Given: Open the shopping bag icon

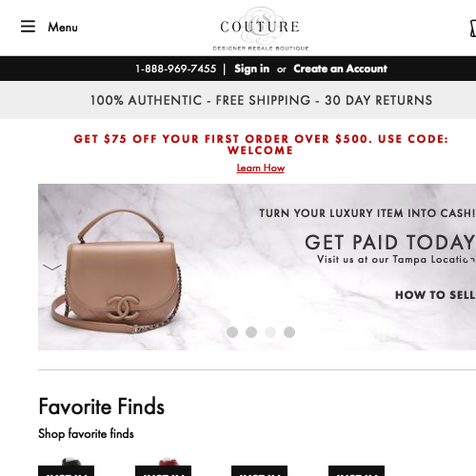Looking at the screenshot, I should [473, 29].
